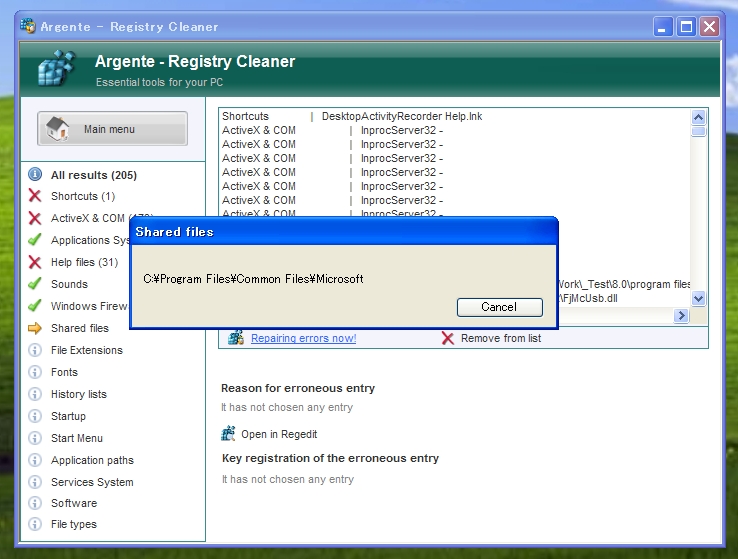Open the History lists category
Viewport: 738px width, 559px height.
[79, 394]
